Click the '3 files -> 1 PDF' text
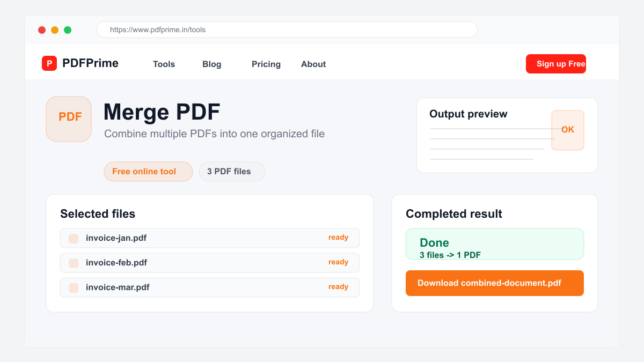Image resolution: width=644 pixels, height=362 pixels. point(450,255)
